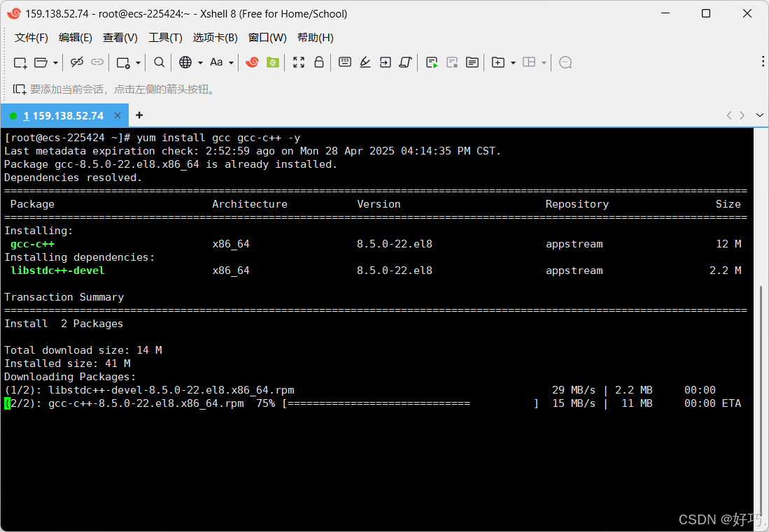Screen dimensions: 769x532
Task: Click 'Total download size: 14 M' line
Action: coord(83,350)
